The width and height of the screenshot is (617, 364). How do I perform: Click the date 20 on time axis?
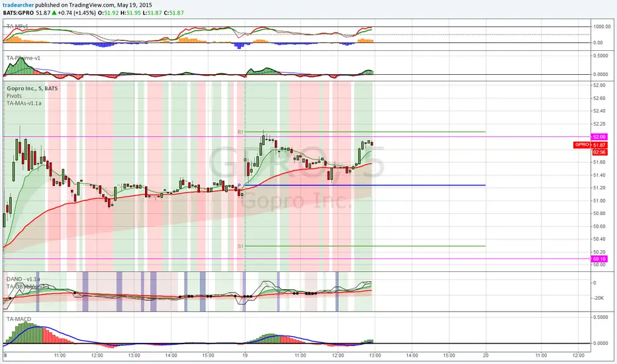click(485, 355)
